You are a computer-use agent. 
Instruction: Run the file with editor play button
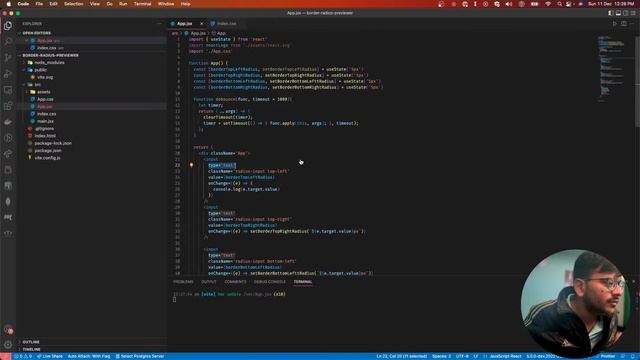(615, 24)
